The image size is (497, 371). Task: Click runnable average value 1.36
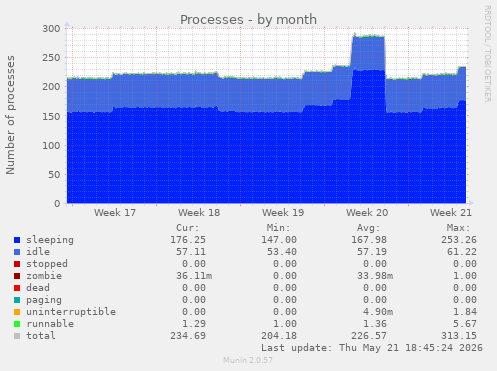pyautogui.click(x=375, y=324)
